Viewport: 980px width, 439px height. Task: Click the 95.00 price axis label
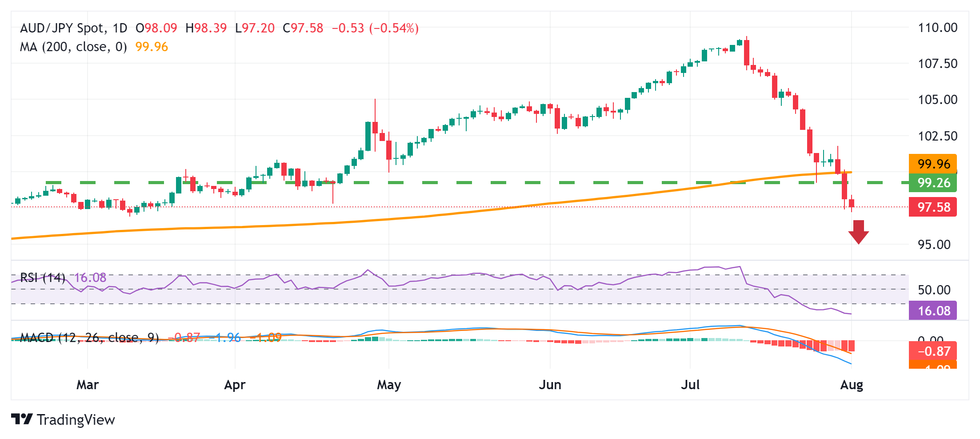[934, 245]
